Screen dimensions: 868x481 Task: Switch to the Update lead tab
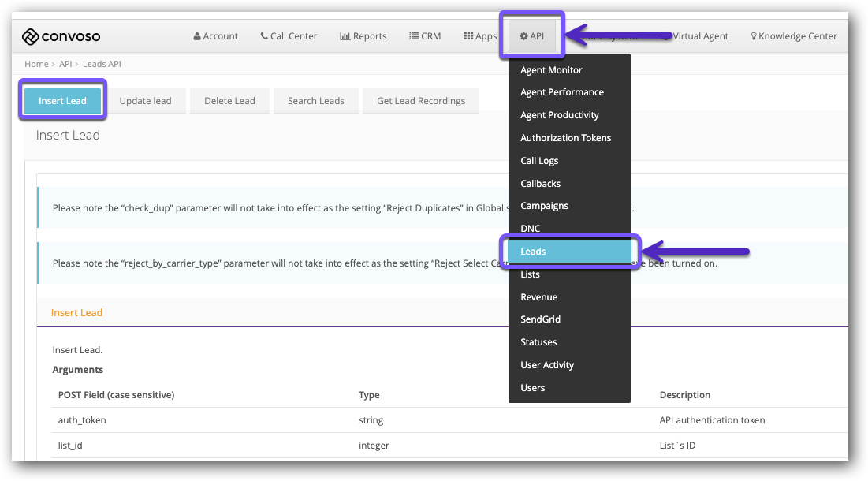point(146,100)
